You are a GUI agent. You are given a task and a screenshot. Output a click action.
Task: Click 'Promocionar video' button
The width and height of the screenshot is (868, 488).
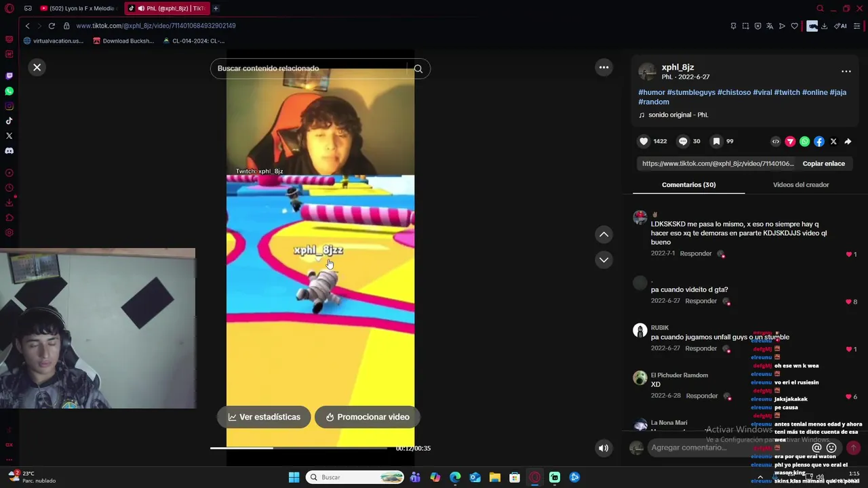(367, 417)
